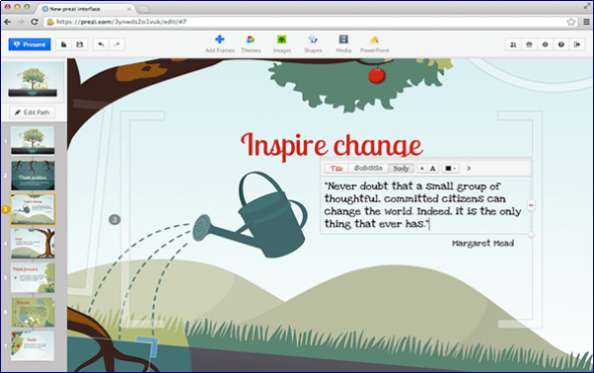Screen dimensions: 594x373
Task: Select path step 4 thumbnail
Action: 33,243
